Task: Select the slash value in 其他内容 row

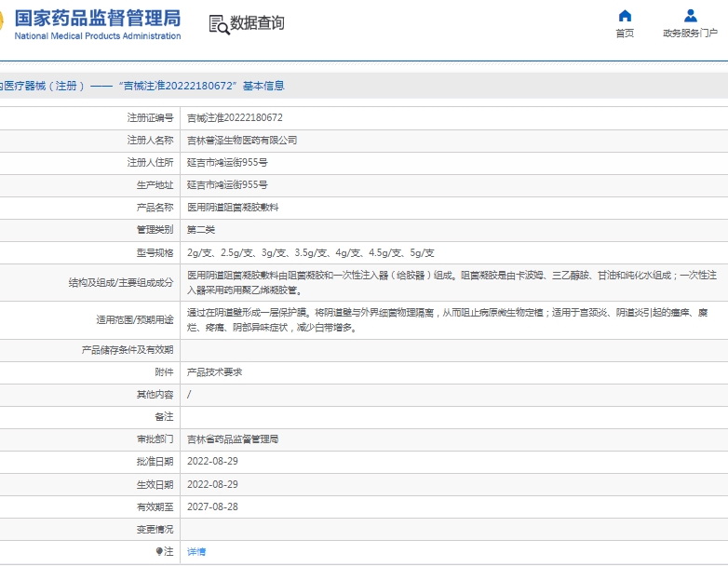Action: tap(189, 394)
